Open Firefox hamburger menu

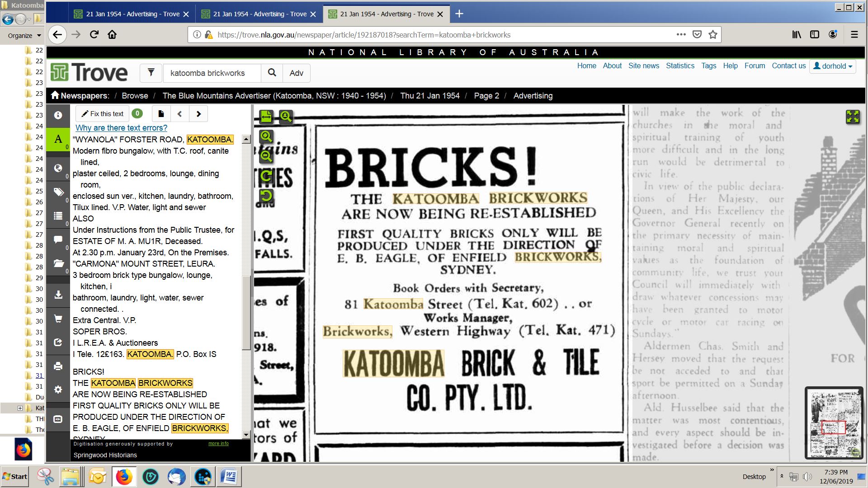[x=854, y=35]
